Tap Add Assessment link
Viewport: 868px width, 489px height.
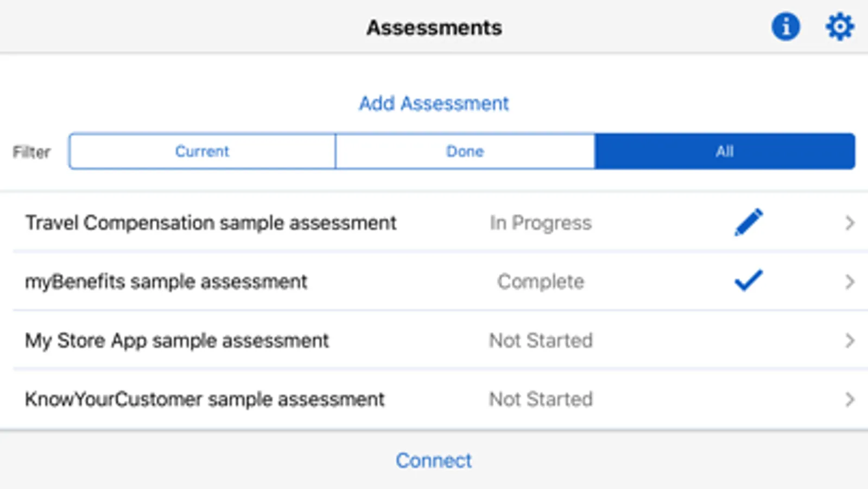[x=434, y=103]
